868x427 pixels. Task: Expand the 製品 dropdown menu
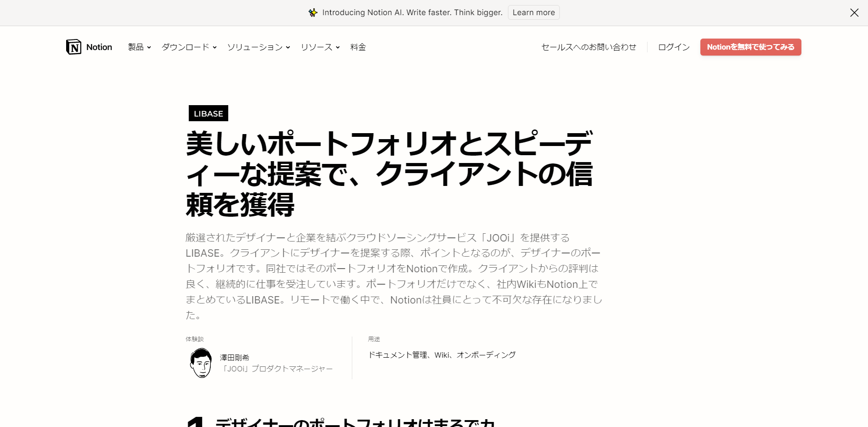tap(140, 47)
